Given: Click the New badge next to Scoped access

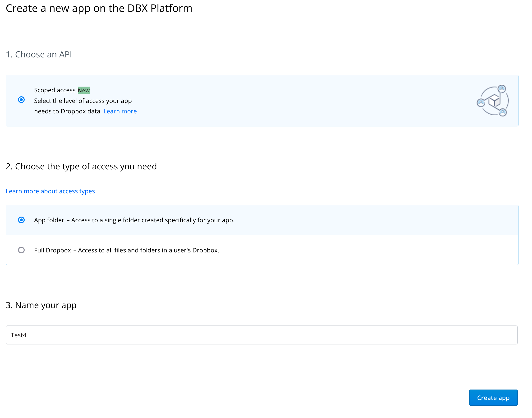Looking at the screenshot, I should coord(84,90).
